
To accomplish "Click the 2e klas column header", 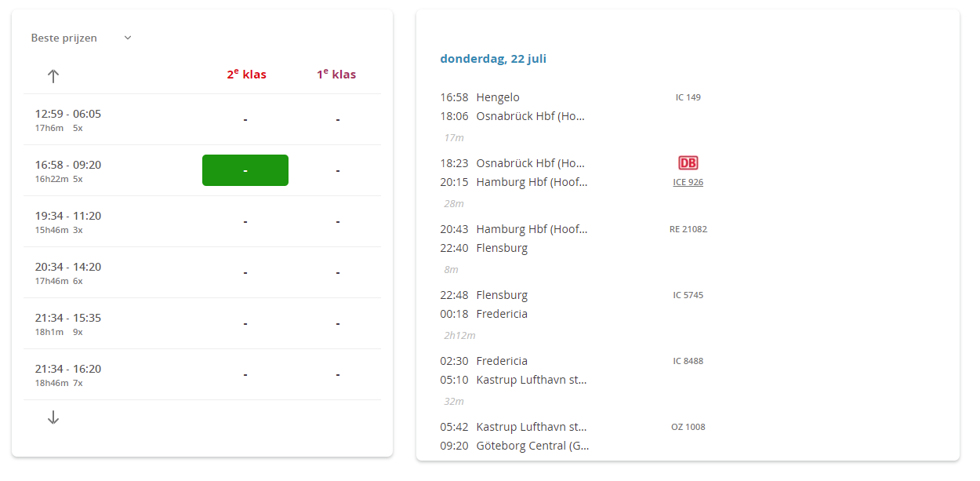I will (246, 75).
